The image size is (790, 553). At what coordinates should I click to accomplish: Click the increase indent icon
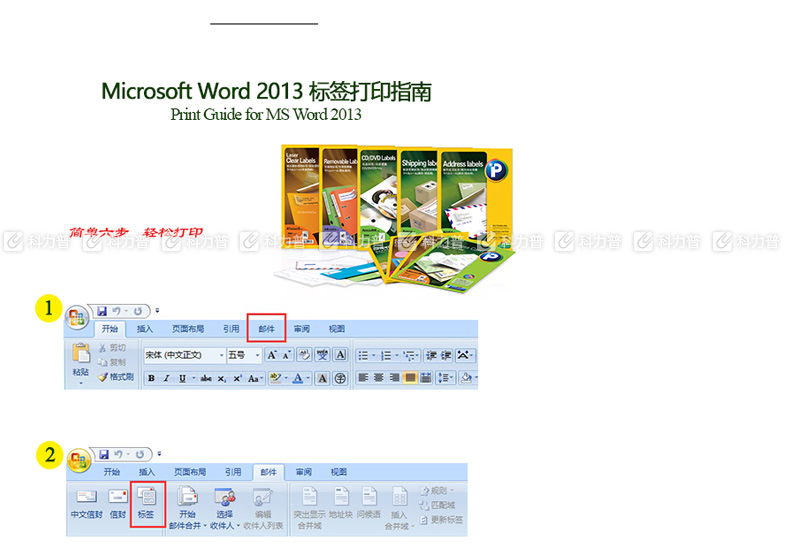[446, 356]
